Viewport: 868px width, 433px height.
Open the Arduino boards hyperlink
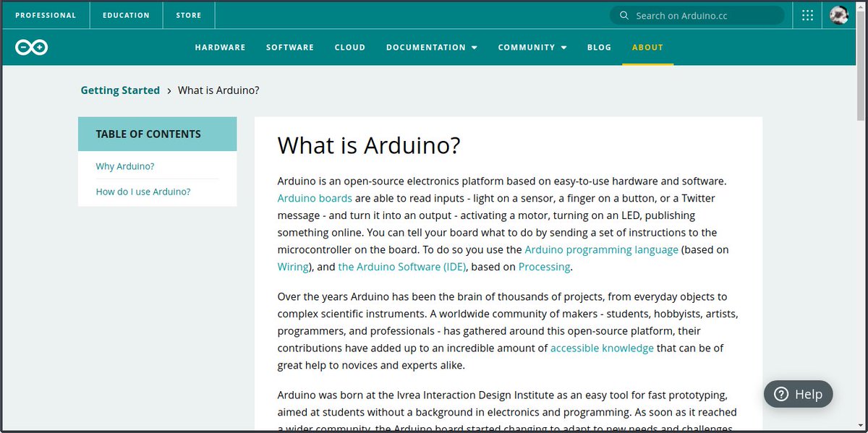(x=315, y=198)
